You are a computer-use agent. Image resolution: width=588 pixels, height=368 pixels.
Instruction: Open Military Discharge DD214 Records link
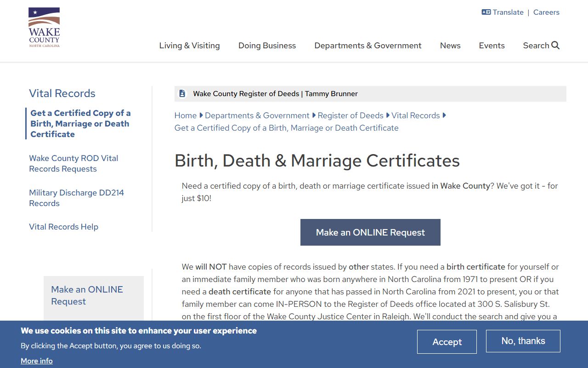pyautogui.click(x=76, y=198)
